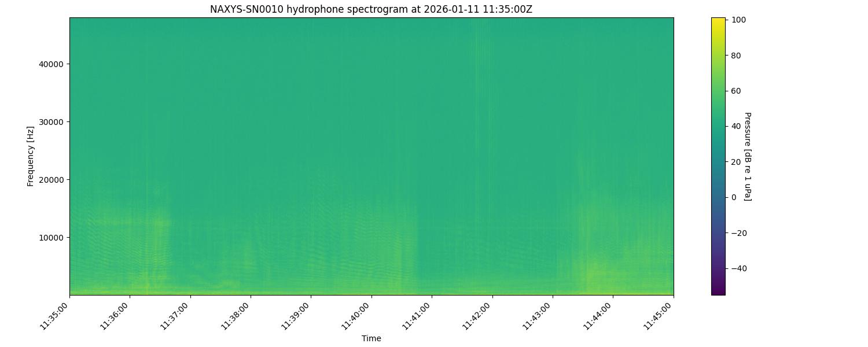The height and width of the screenshot is (347, 868).
Task: Click the 20000 Hz y-axis tick label
Action: point(51,180)
